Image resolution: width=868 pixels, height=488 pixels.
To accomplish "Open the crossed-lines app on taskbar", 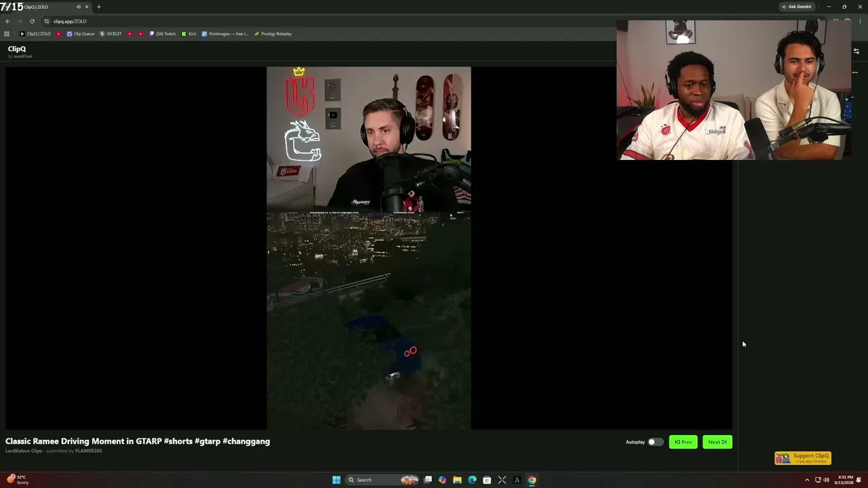I will click(502, 480).
